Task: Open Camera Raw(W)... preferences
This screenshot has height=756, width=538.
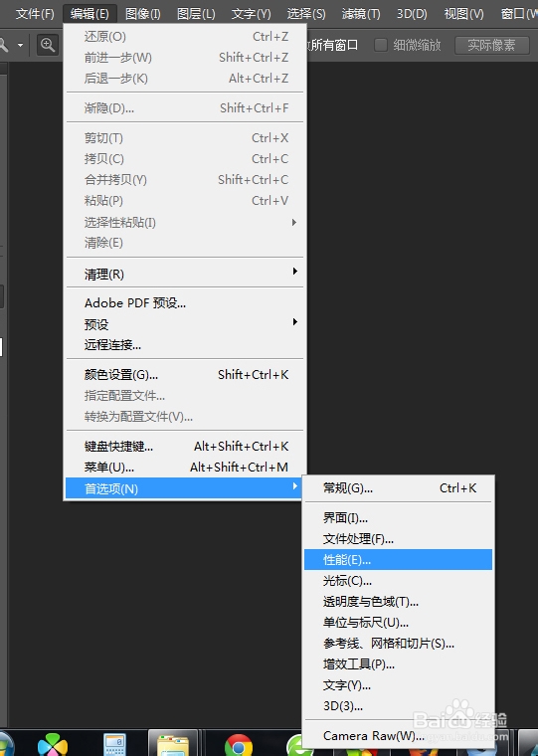Action: tap(398, 736)
